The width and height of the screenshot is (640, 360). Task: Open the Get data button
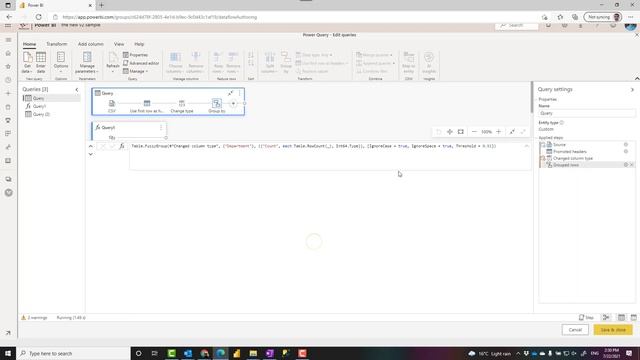(x=27, y=62)
